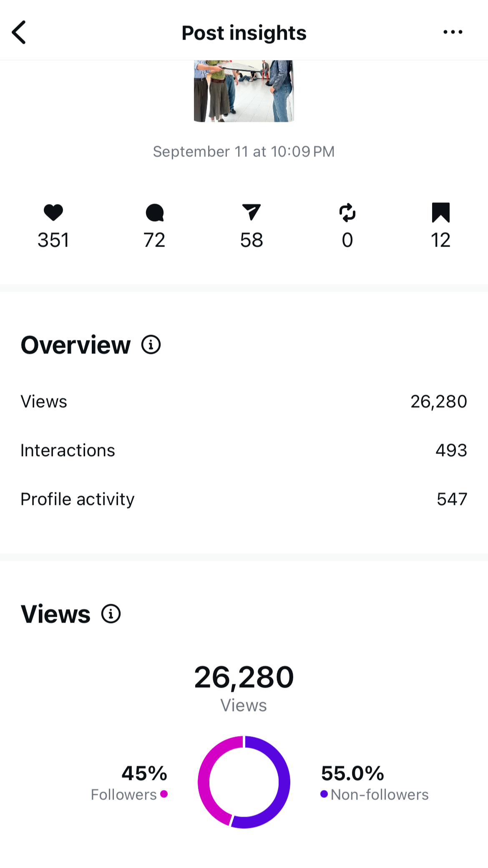Open the three-dot more options menu
Screen dimensions: 488x868
(453, 32)
